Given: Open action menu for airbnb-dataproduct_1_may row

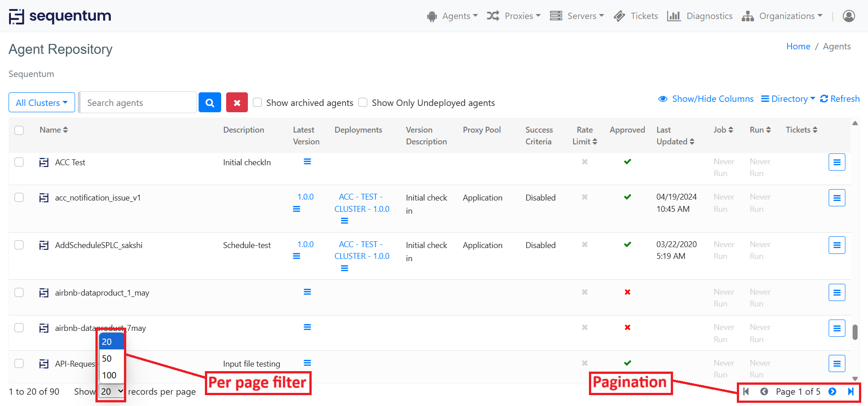Looking at the screenshot, I should (x=836, y=292).
